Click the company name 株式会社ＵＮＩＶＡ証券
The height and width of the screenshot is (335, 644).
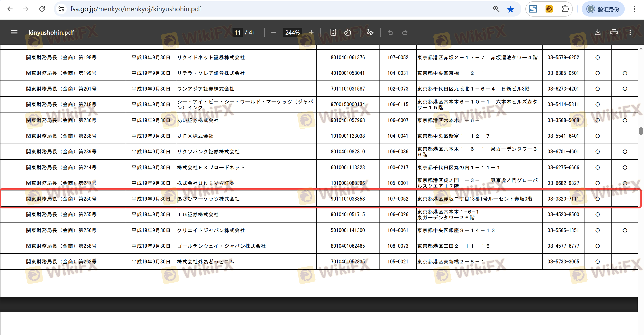click(206, 183)
